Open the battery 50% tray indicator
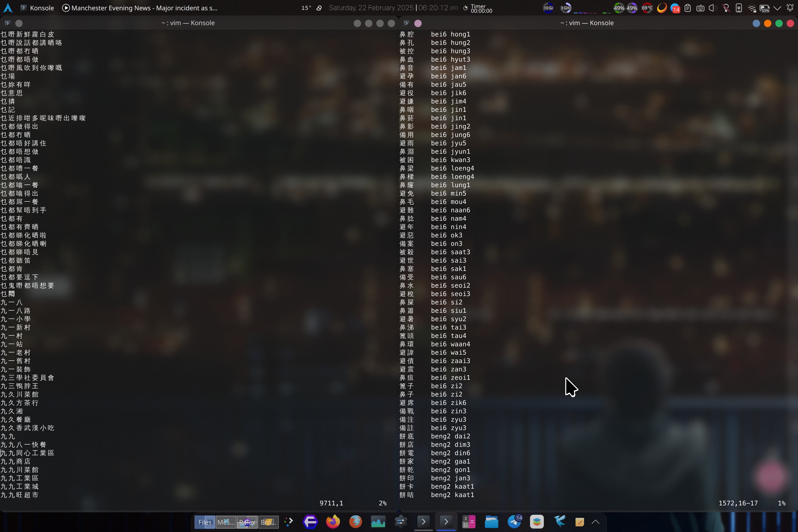This screenshot has height=532, width=798. [x=765, y=8]
